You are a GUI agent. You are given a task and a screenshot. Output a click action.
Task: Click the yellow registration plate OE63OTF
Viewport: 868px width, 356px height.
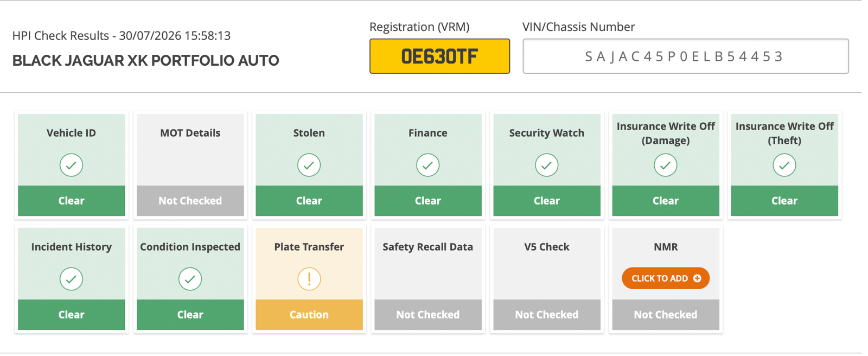[439, 56]
